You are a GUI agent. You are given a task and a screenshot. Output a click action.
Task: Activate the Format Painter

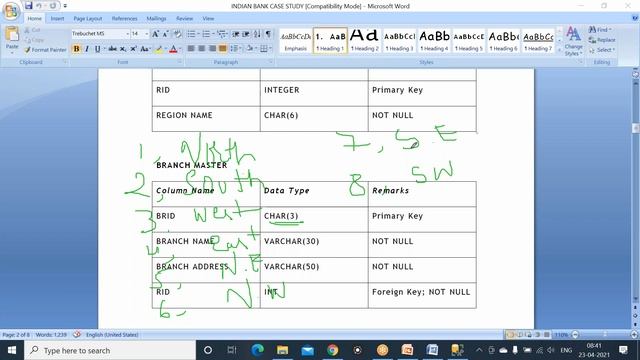tap(45, 49)
